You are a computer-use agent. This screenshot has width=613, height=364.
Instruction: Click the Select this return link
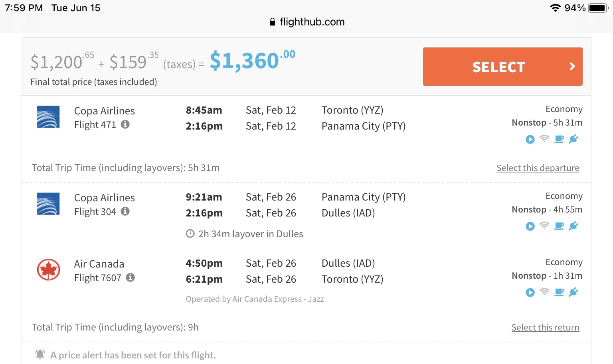pyautogui.click(x=545, y=327)
